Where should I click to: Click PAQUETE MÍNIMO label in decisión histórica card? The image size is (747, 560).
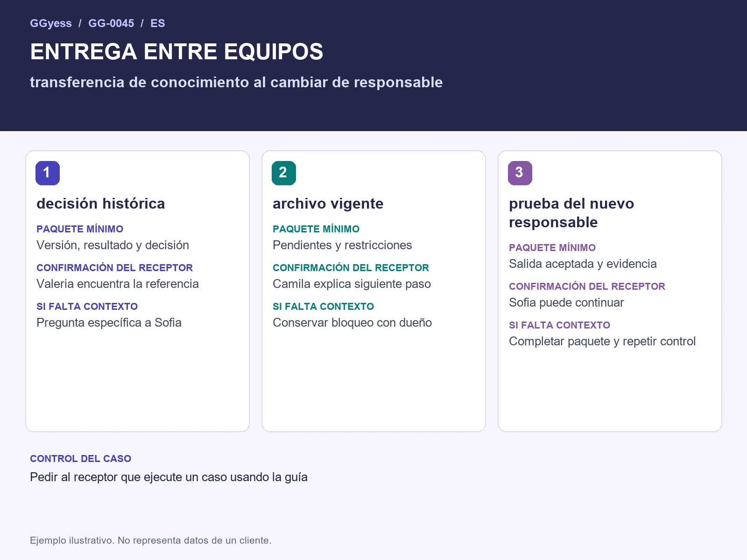pyautogui.click(x=80, y=229)
